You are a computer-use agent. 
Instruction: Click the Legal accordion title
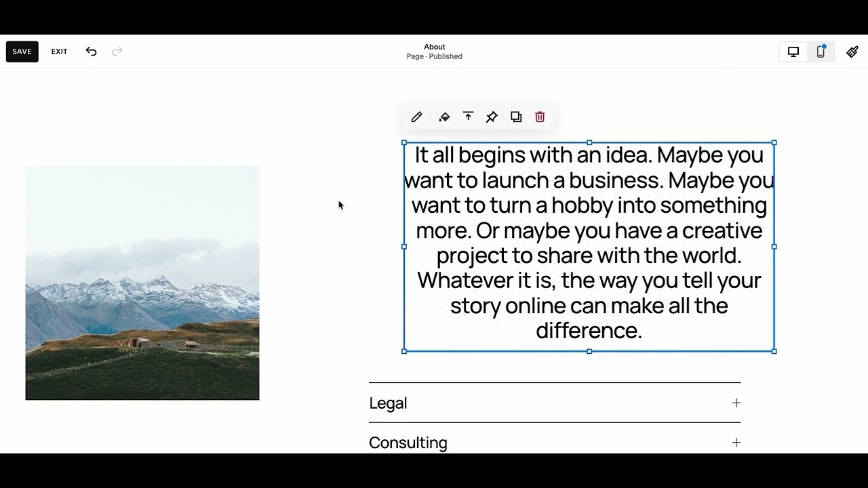388,403
